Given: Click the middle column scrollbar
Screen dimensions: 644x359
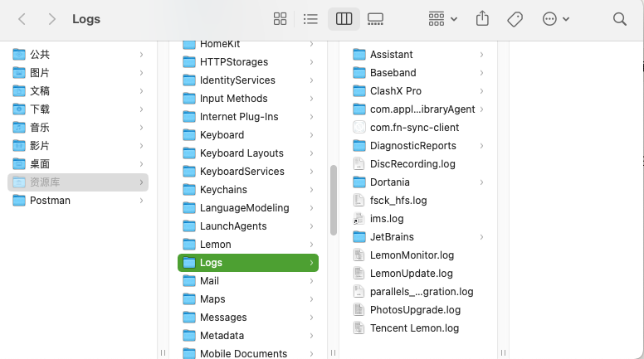Looking at the screenshot, I should [x=334, y=200].
